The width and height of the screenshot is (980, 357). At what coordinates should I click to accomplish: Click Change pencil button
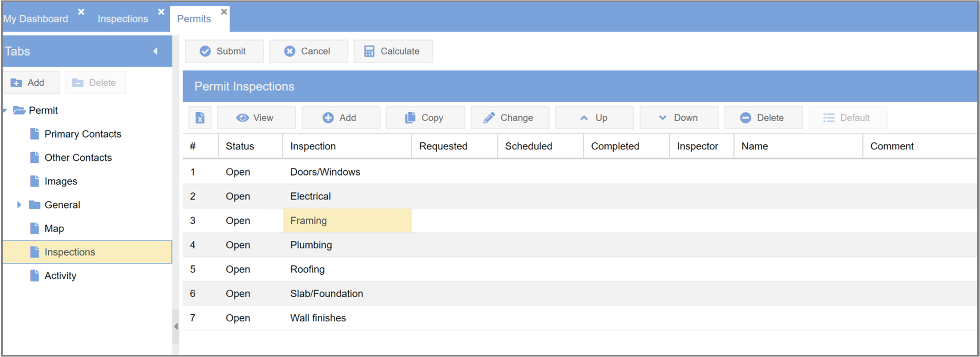[510, 118]
